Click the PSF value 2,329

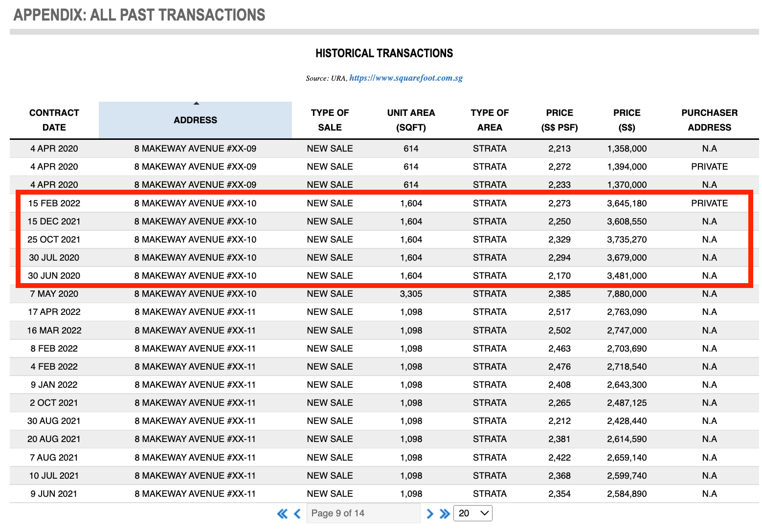pos(560,240)
